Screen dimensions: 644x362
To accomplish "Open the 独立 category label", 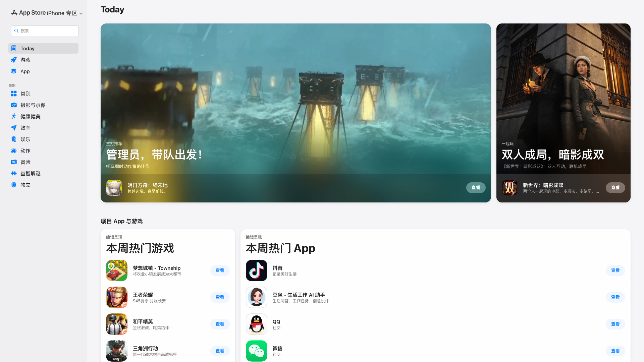I will click(25, 185).
